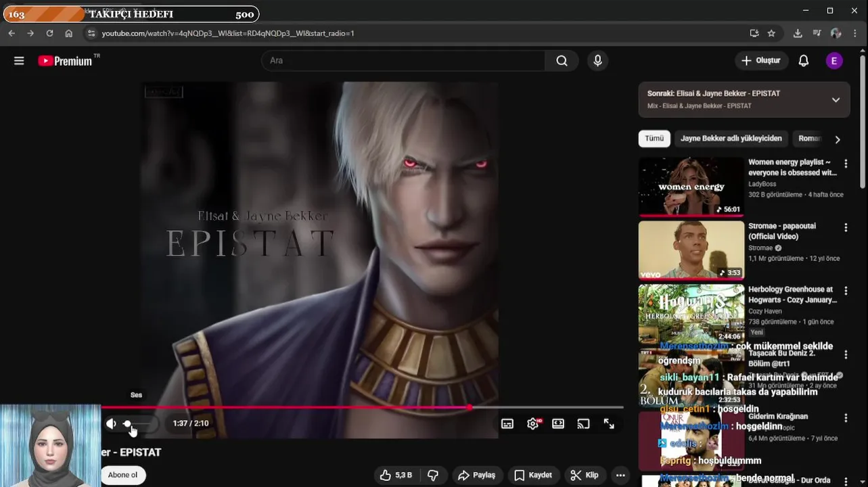Toggle theater mode
The width and height of the screenshot is (868, 487).
click(x=558, y=423)
